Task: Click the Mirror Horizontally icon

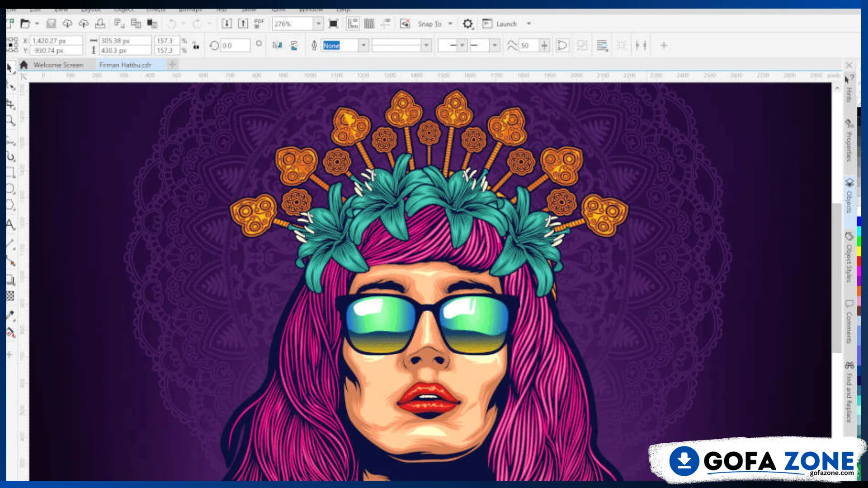Action: click(x=277, y=45)
